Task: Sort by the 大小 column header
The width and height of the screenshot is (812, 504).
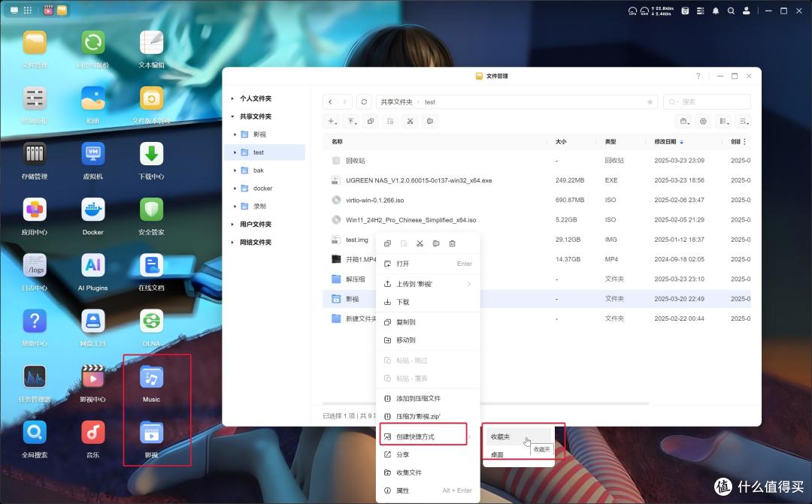Action: [561, 141]
